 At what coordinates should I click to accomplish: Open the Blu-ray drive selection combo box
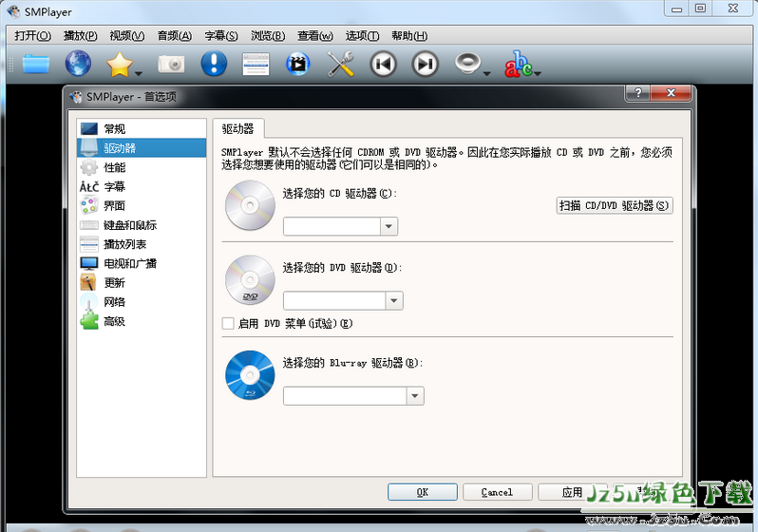353,395
